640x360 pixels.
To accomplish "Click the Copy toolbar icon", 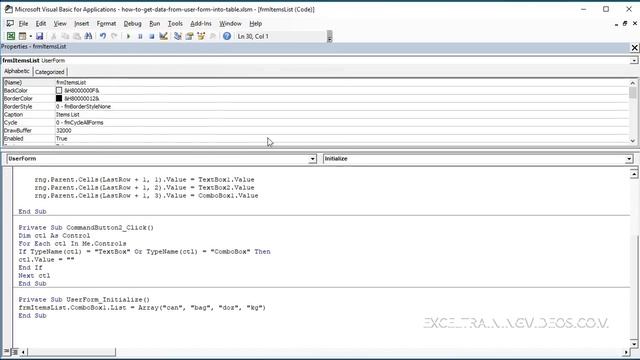I will click(x=65, y=36).
